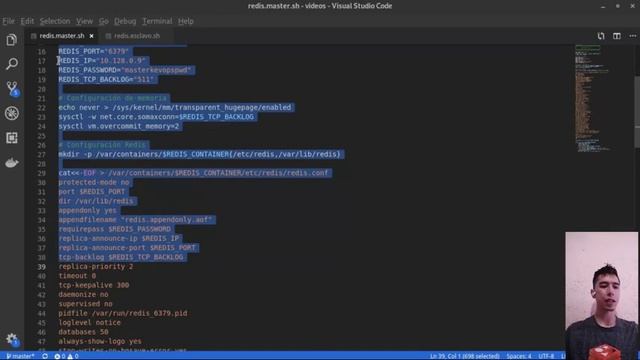640x360 pixels.
Task: Click the line 'protected-mode no'
Action: [x=94, y=182]
